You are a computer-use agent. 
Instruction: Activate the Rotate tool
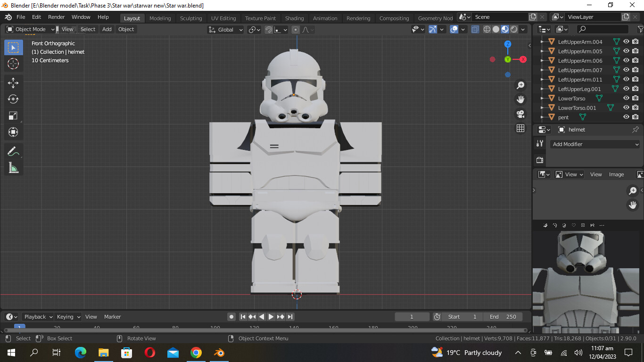[x=13, y=99]
